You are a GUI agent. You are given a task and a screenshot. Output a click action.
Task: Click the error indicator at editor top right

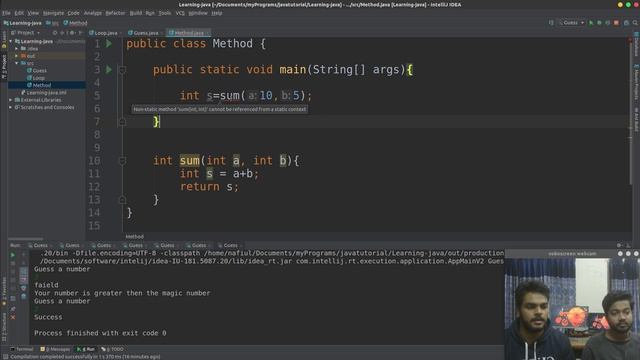630,40
